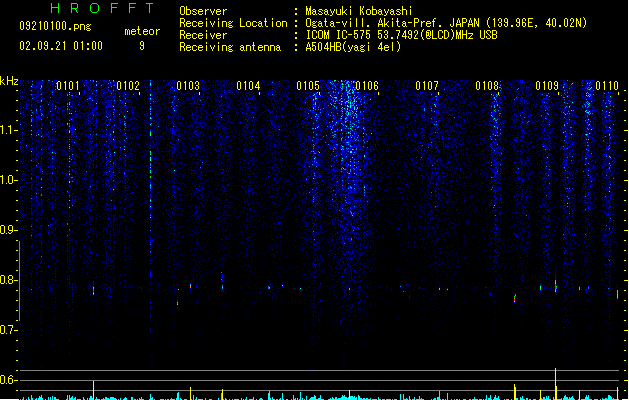The width and height of the screenshot is (629, 400).
Task: Select the ICOM IC-575 receiver value
Action: 401,35
